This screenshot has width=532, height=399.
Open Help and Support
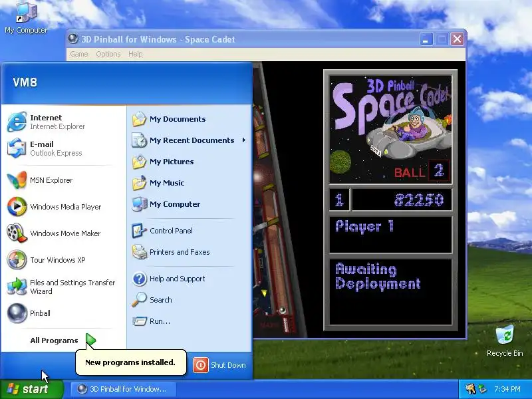(x=190, y=279)
